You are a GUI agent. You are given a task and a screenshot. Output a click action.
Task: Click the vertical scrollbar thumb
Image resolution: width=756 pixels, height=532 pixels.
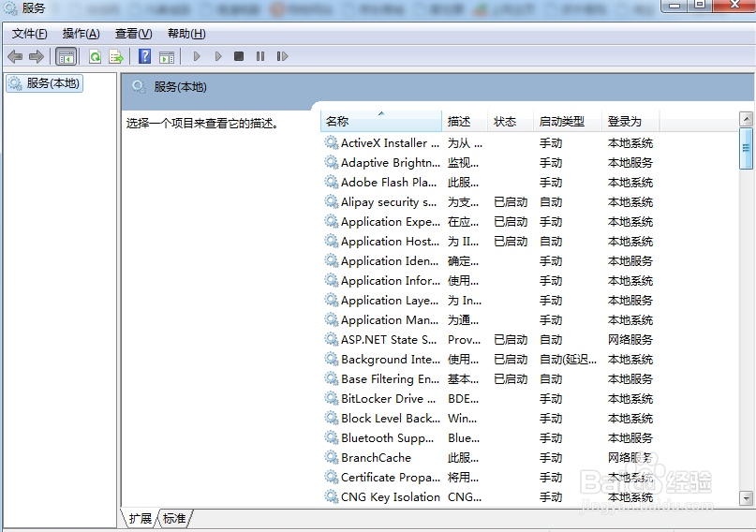(746, 148)
